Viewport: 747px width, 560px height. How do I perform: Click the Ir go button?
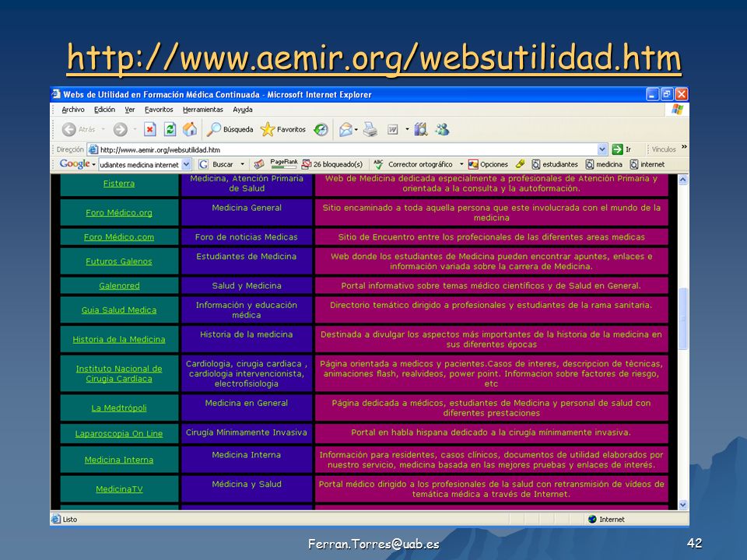click(x=622, y=149)
